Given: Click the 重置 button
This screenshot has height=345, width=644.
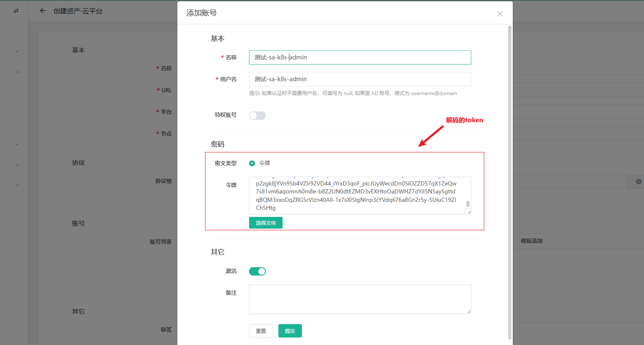Looking at the screenshot, I should [x=261, y=331].
